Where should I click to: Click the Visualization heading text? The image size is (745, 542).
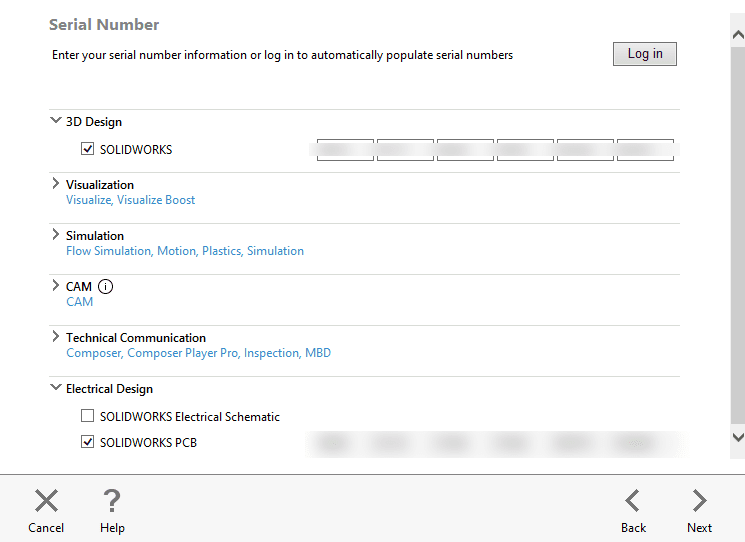100,185
